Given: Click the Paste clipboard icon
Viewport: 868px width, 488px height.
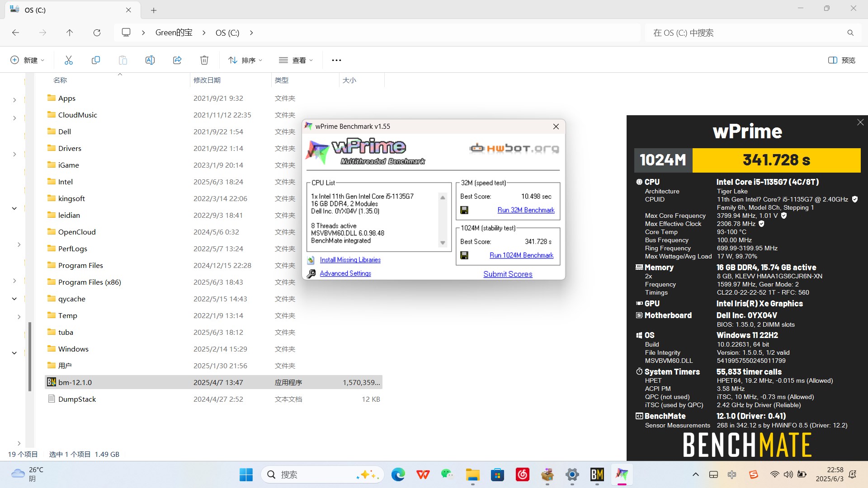Looking at the screenshot, I should pyautogui.click(x=123, y=60).
